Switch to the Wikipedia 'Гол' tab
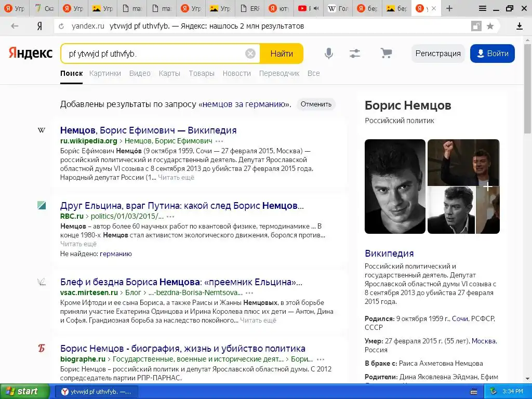The image size is (532, 399). coord(338,8)
